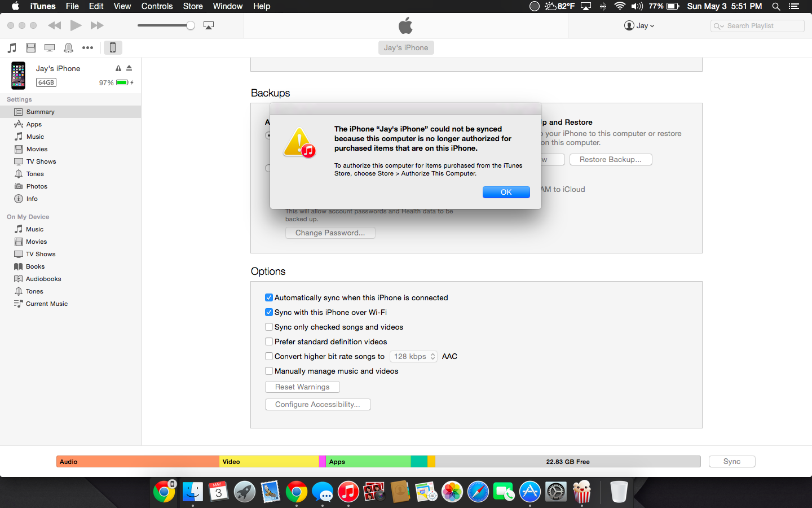Open Safari from the Dock
The width and height of the screenshot is (812, 508).
pyautogui.click(x=478, y=492)
